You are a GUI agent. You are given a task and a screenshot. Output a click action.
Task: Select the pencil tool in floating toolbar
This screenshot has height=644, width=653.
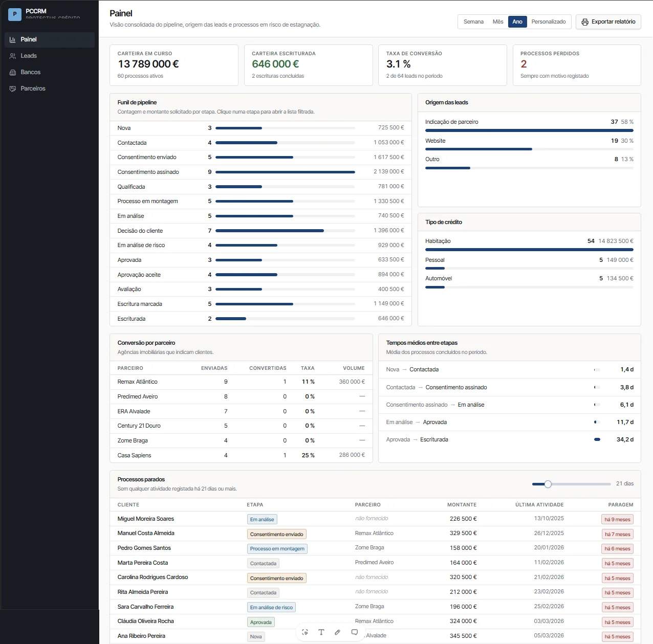click(x=338, y=632)
